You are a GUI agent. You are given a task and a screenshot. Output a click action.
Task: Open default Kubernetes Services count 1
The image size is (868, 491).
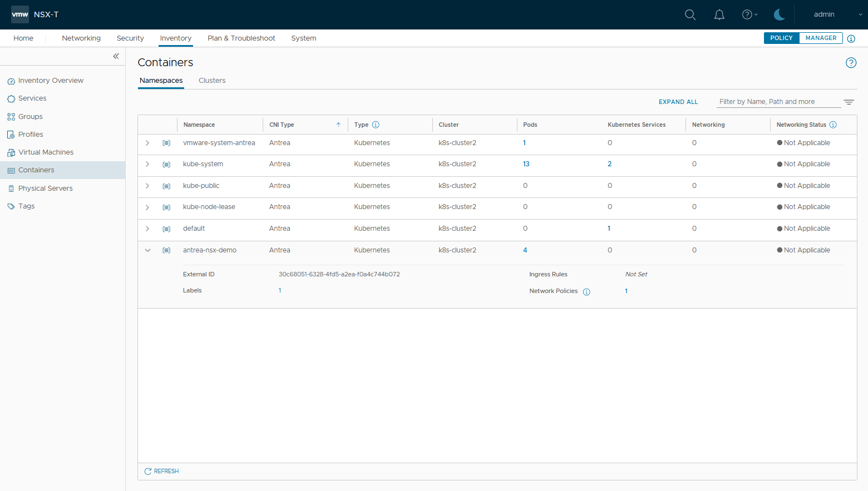click(x=609, y=229)
